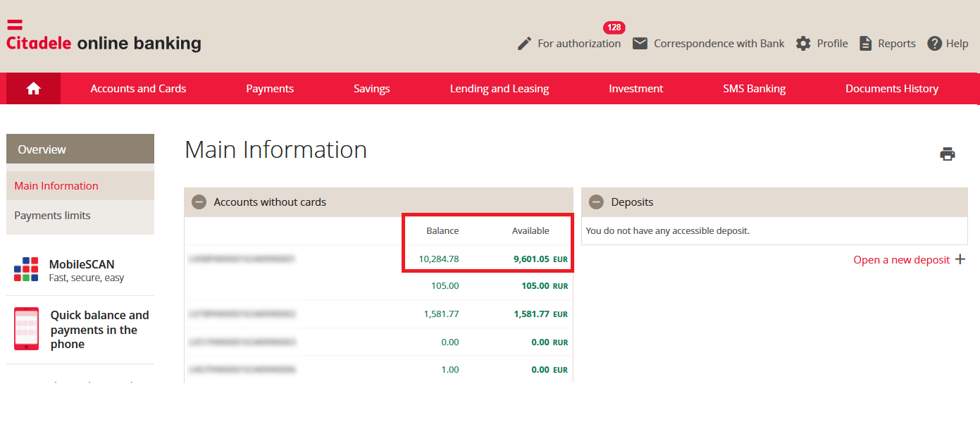The image size is (980, 427).
Task: Click the Profile gear icon
Action: coord(803,43)
